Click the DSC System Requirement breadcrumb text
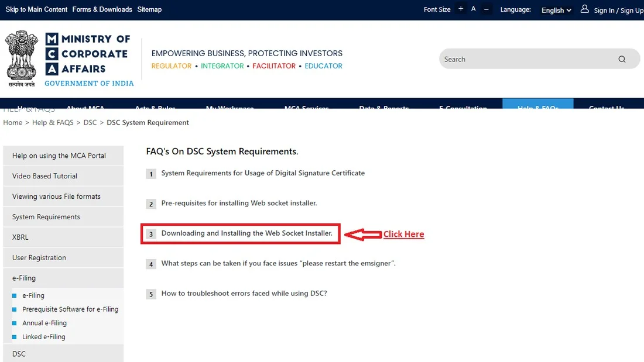This screenshot has width=644, height=362. coord(148,122)
